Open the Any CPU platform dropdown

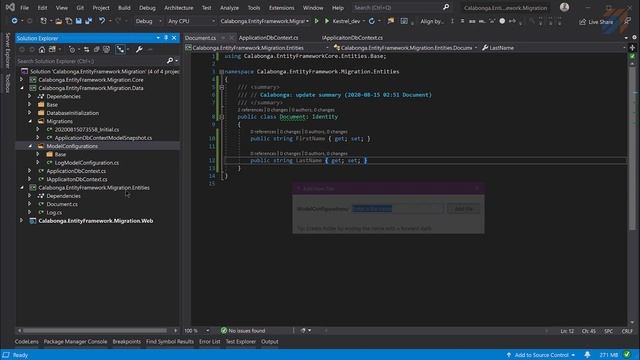coord(191,21)
